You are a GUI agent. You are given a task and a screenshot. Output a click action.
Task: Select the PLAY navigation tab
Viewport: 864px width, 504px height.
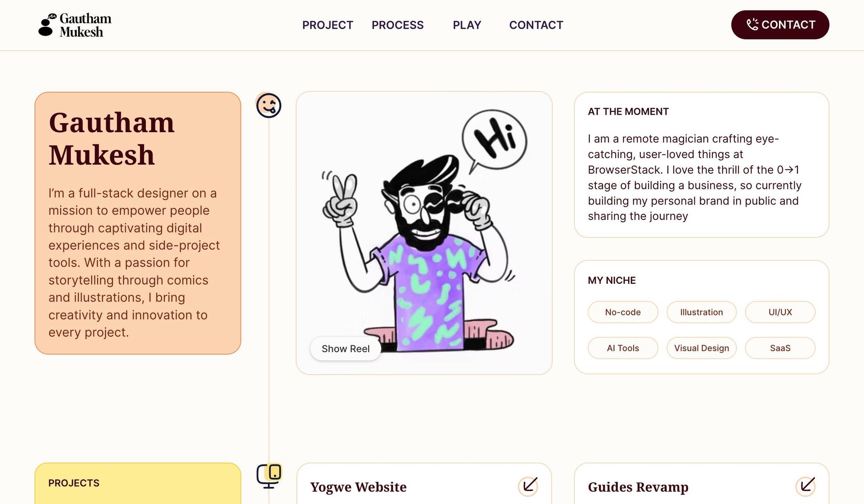(x=467, y=25)
